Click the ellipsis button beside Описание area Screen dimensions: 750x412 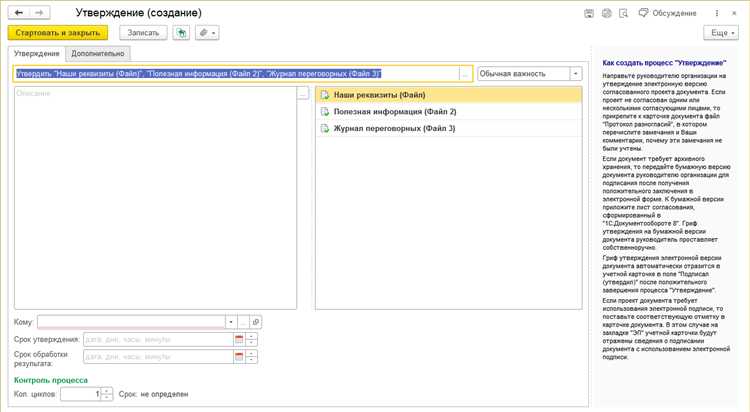(x=303, y=93)
